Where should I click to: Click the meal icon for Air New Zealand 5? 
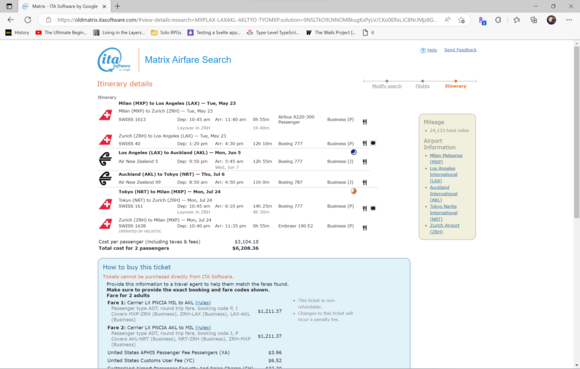365,162
